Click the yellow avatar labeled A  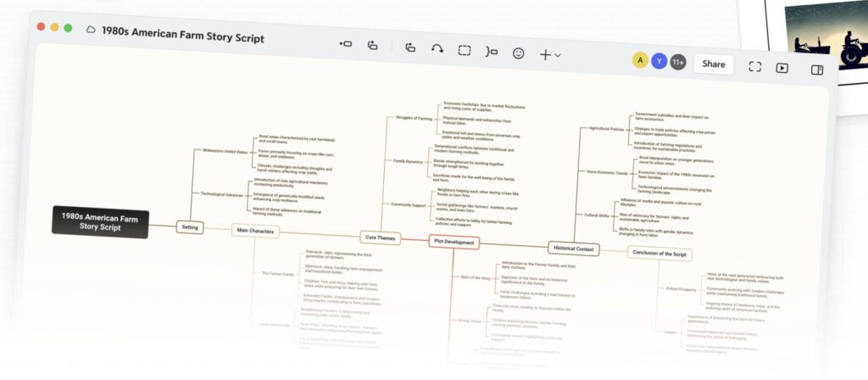click(x=641, y=60)
